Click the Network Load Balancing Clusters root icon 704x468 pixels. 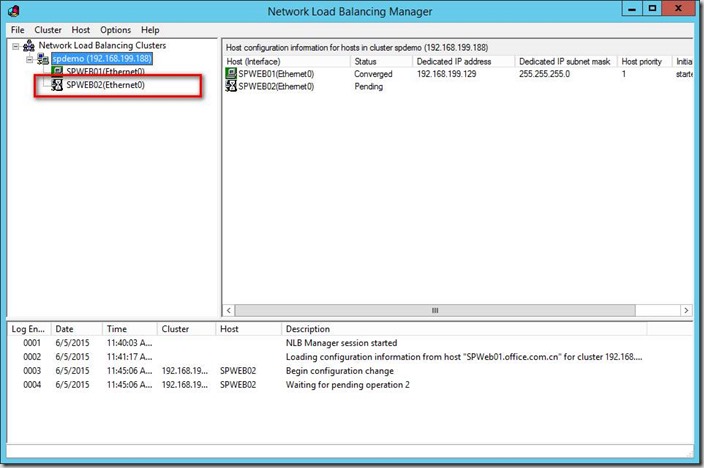[x=29, y=46]
